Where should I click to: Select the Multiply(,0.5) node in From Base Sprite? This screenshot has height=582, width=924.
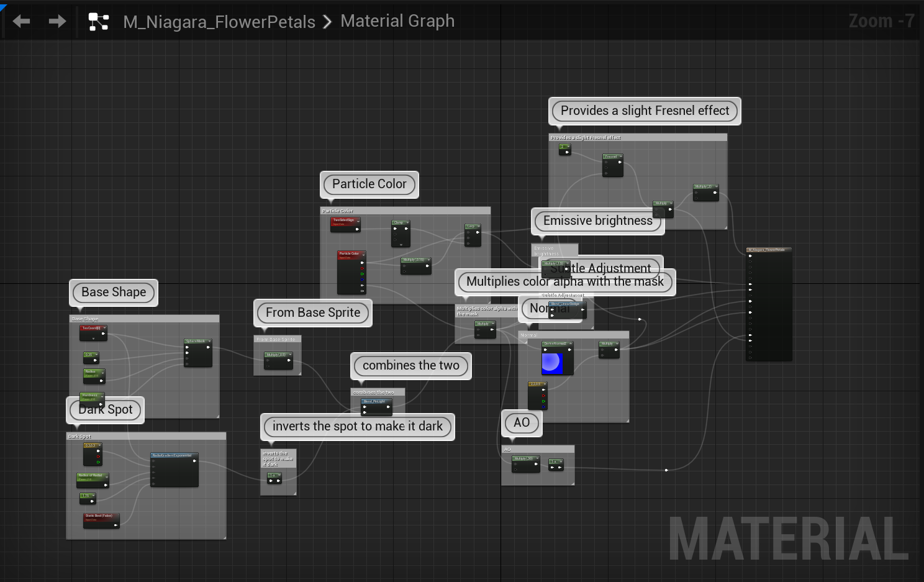(x=278, y=361)
